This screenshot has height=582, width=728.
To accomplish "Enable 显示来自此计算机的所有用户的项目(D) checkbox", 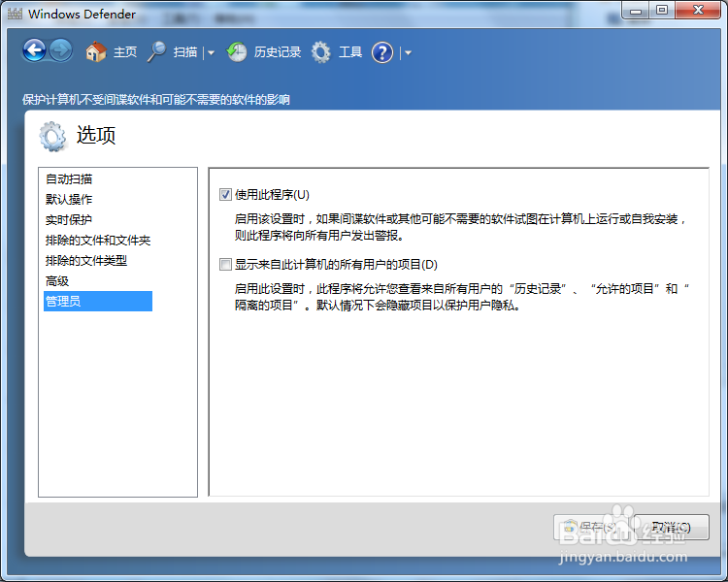I will tap(225, 265).
